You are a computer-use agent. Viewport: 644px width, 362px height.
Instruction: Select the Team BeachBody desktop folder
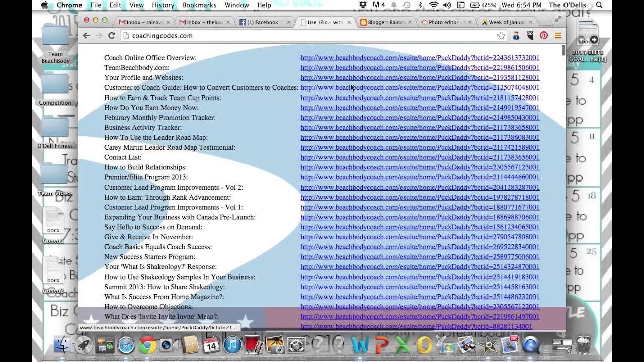[55, 43]
